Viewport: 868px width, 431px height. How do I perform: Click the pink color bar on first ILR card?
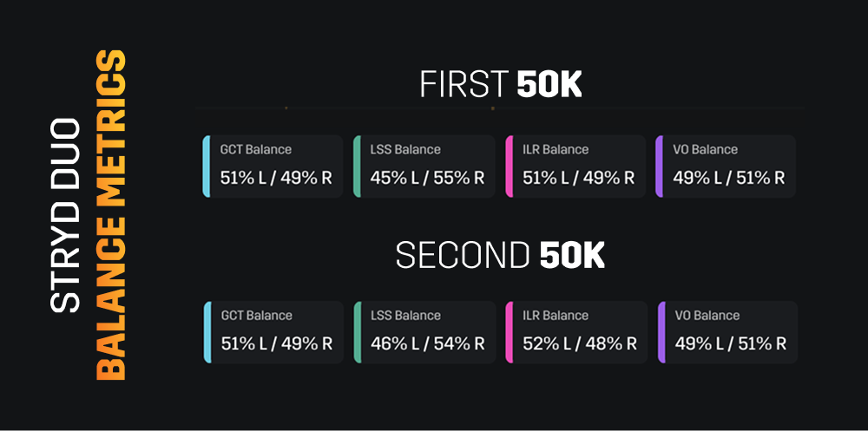[x=509, y=166]
